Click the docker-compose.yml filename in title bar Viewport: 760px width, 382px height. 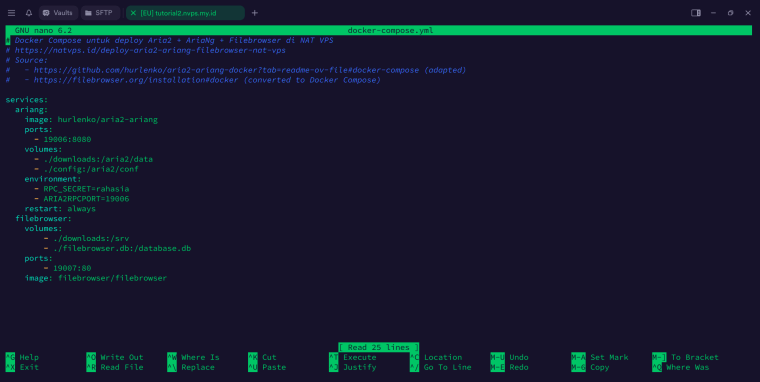pos(390,30)
